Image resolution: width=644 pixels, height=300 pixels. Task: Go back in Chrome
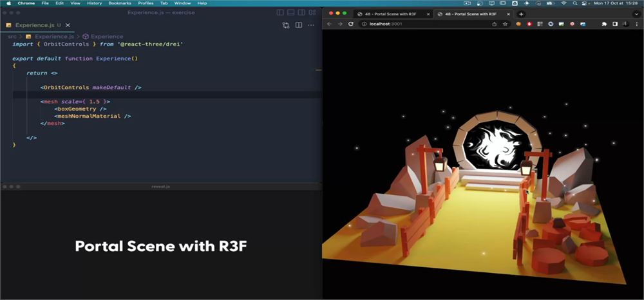(x=329, y=24)
